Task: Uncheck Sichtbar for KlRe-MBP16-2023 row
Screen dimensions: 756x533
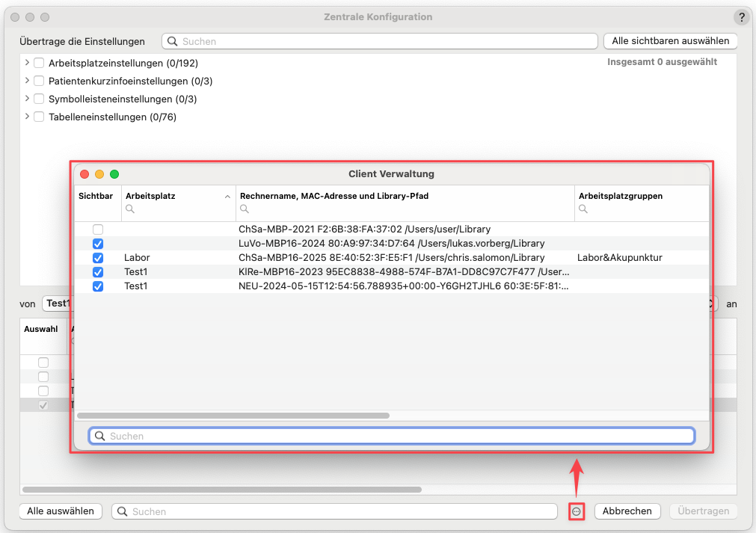Action: click(98, 272)
